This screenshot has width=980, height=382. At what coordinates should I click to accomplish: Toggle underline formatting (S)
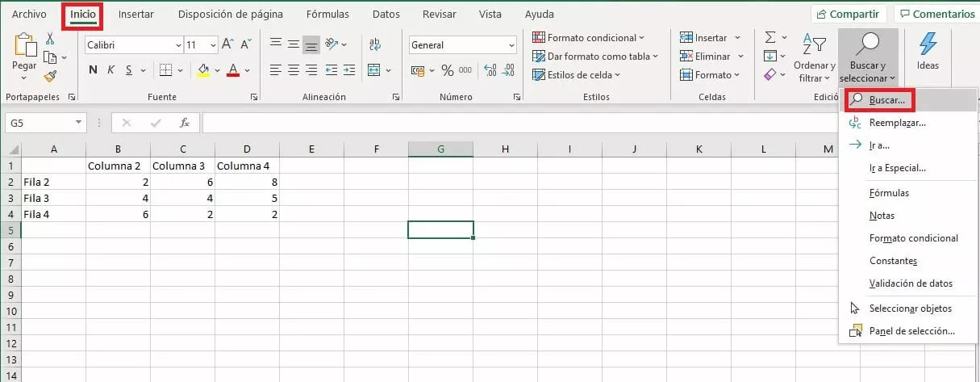pyautogui.click(x=129, y=70)
